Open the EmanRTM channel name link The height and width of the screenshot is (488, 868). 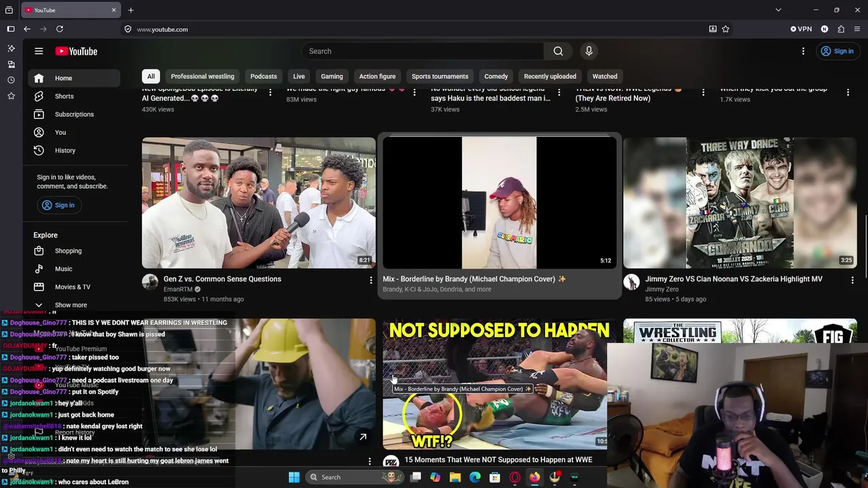pyautogui.click(x=178, y=289)
